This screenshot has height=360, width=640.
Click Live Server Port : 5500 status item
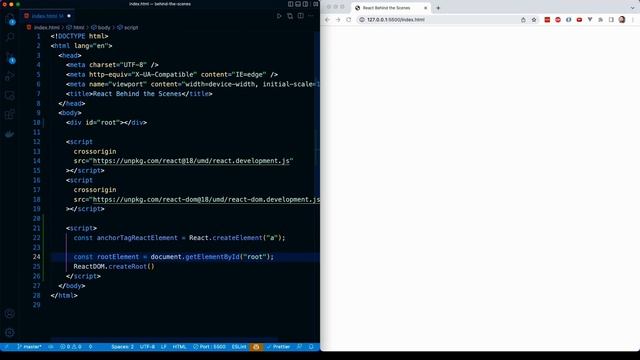point(209,347)
